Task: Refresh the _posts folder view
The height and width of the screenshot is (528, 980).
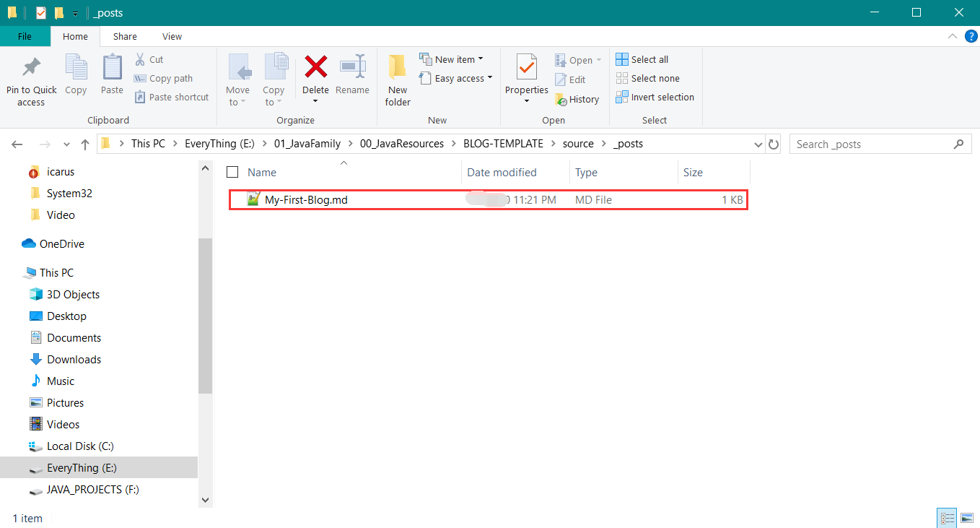Action: pyautogui.click(x=774, y=144)
